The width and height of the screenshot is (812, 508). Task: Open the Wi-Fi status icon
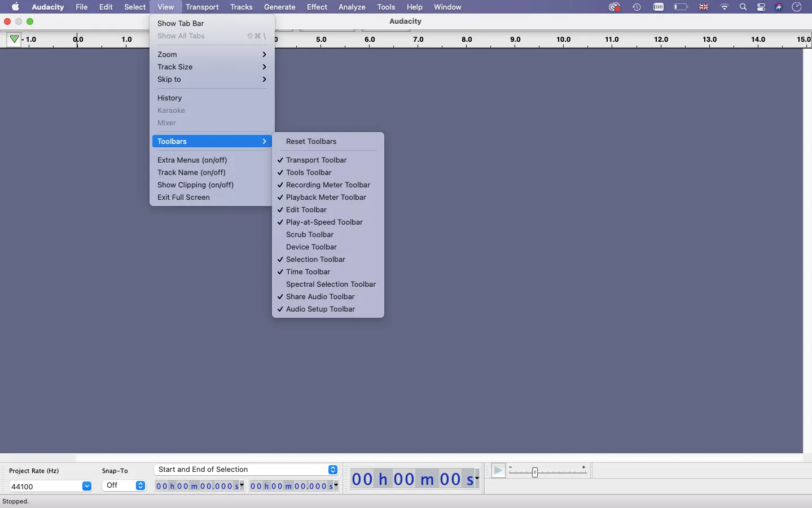tap(725, 7)
